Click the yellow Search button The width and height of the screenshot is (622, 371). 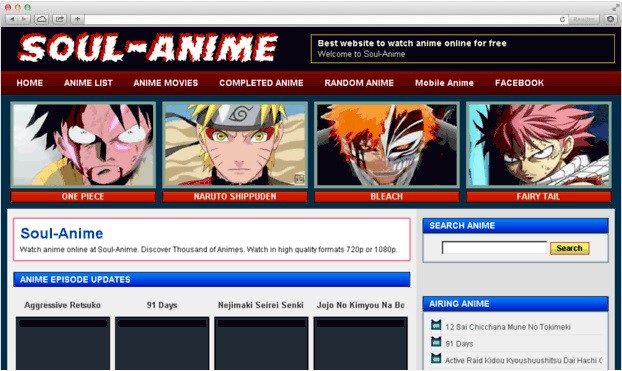pos(569,248)
